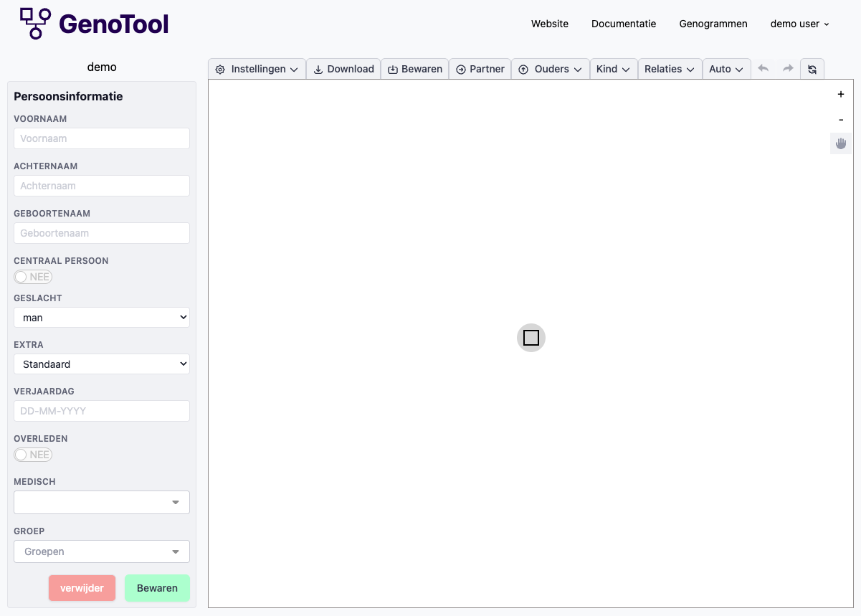The image size is (861, 616).
Task: Click the redo arrow icon
Action: pyautogui.click(x=788, y=69)
